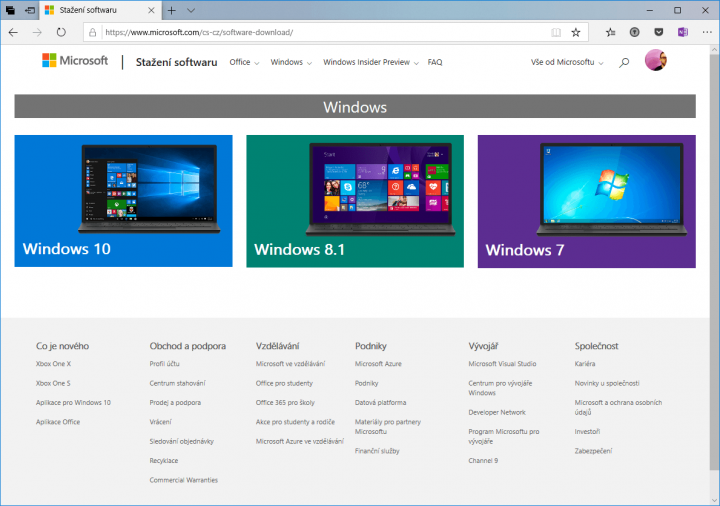Open the site search magnifier
Viewport: 720px width, 506px height.
624,62
